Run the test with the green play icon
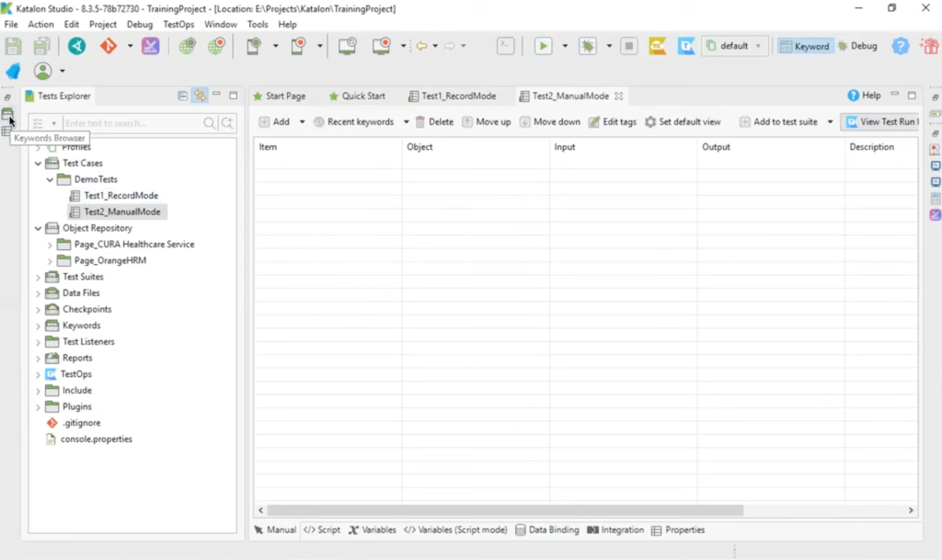 (543, 46)
